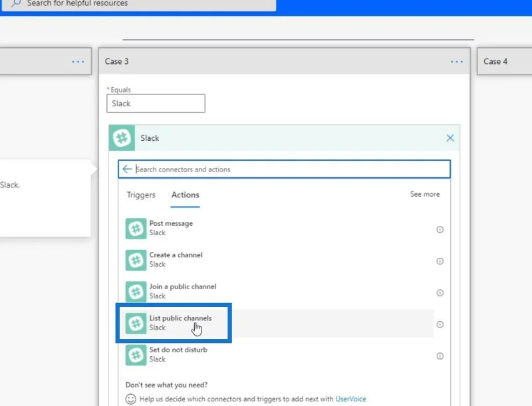532x406 pixels.
Task: Click the Slack connector logo in header
Action: (x=122, y=138)
